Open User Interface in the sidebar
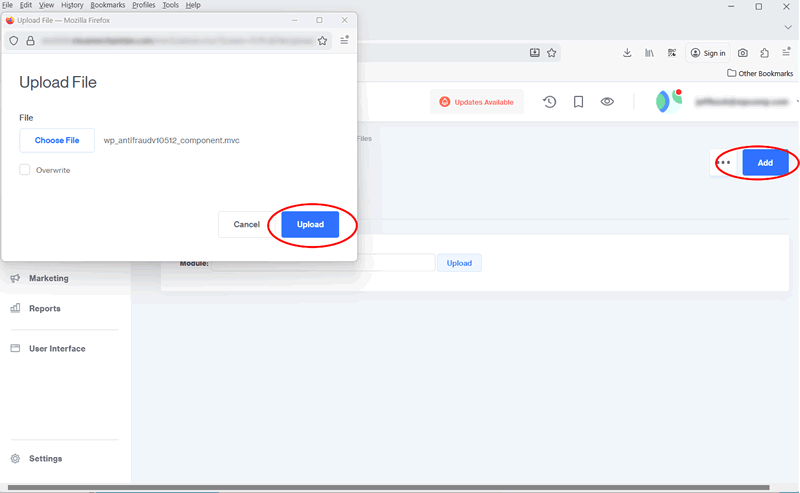 pyautogui.click(x=57, y=349)
